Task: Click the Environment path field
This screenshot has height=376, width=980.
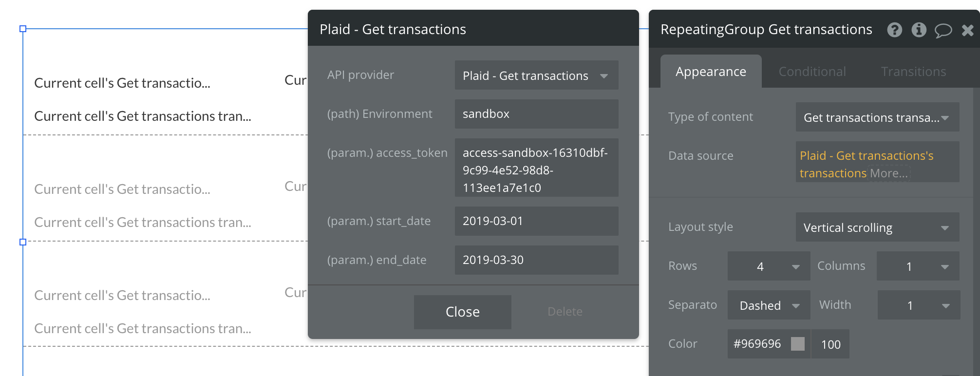Action: click(536, 114)
